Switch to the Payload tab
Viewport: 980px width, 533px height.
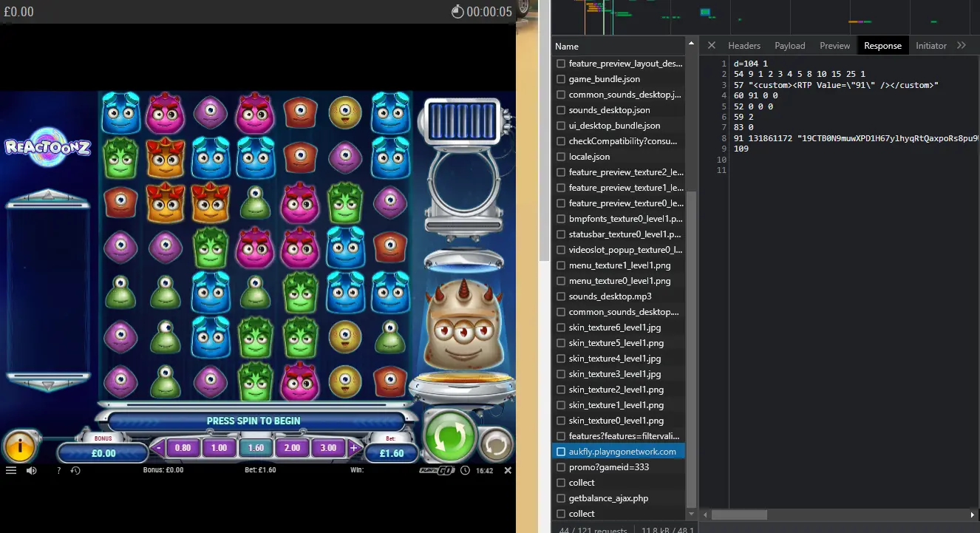click(790, 45)
